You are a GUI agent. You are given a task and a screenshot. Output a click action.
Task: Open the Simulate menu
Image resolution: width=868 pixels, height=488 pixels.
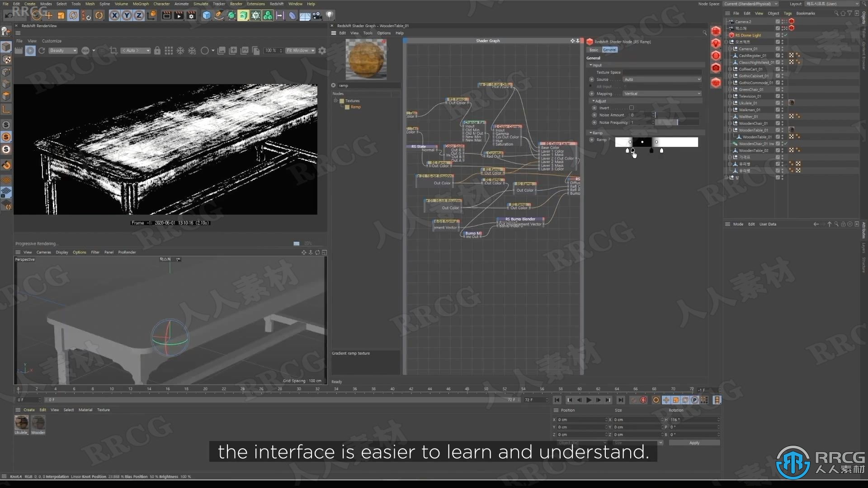pyautogui.click(x=201, y=4)
